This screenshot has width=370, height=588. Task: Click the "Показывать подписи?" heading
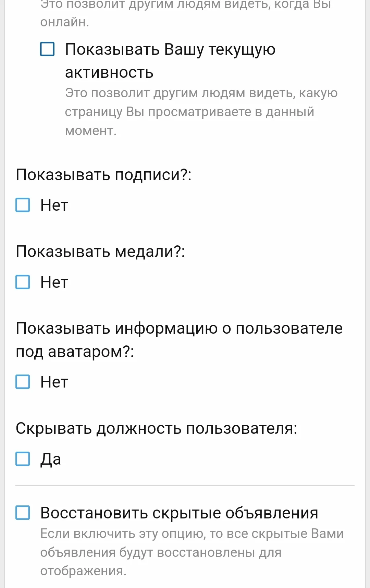click(104, 175)
